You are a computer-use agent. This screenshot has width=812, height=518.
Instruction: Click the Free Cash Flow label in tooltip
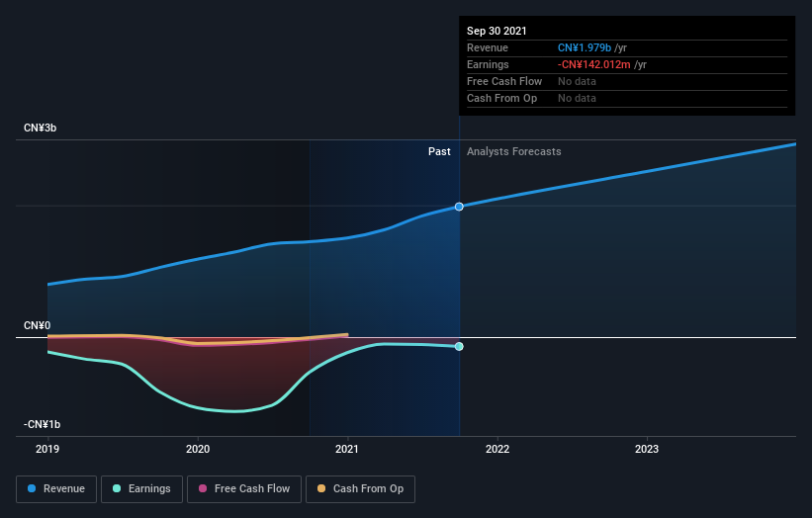[504, 81]
